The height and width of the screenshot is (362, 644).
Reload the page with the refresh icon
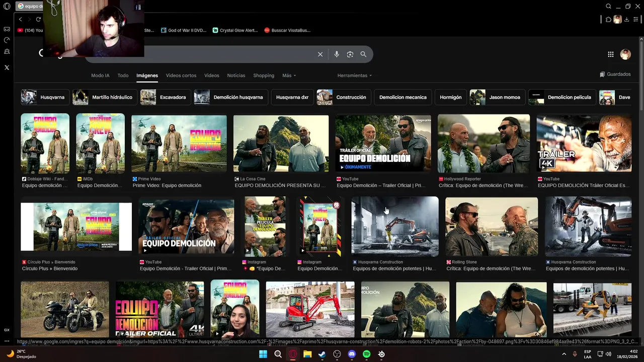coord(38,19)
